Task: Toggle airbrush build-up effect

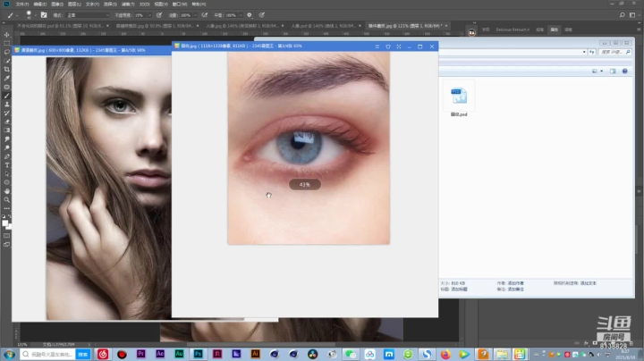Action: point(205,15)
